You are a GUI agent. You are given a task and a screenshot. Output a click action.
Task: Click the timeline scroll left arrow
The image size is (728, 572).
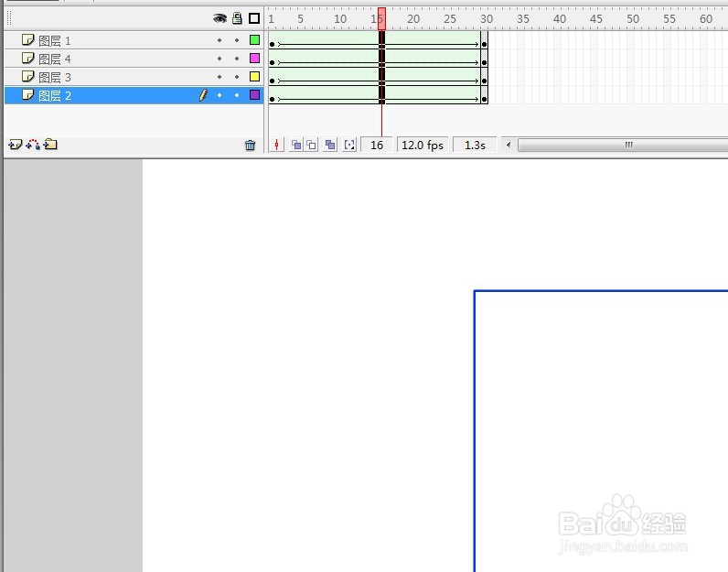coord(509,145)
